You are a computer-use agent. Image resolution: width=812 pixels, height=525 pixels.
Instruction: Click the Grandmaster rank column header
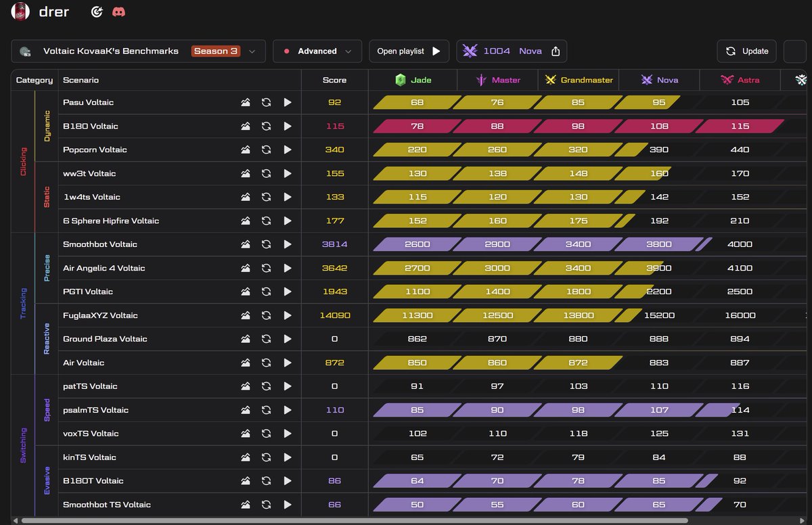point(579,80)
